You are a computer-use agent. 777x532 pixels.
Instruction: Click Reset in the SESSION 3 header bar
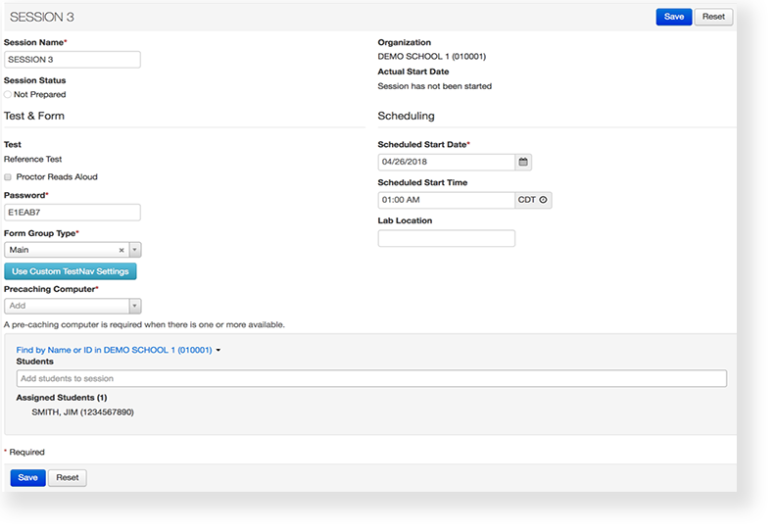coord(713,17)
